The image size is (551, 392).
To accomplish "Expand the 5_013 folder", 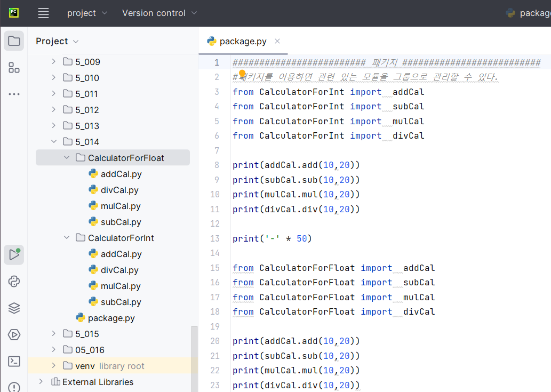I will tap(53, 125).
